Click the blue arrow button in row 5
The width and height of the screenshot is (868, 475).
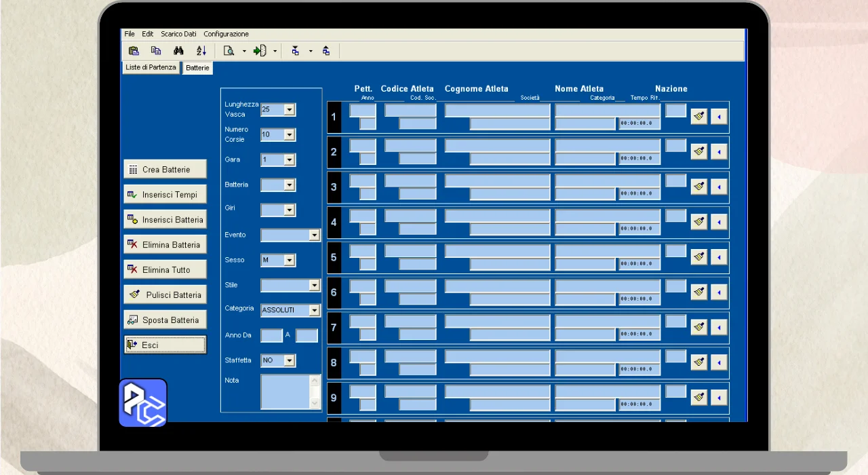tap(719, 257)
